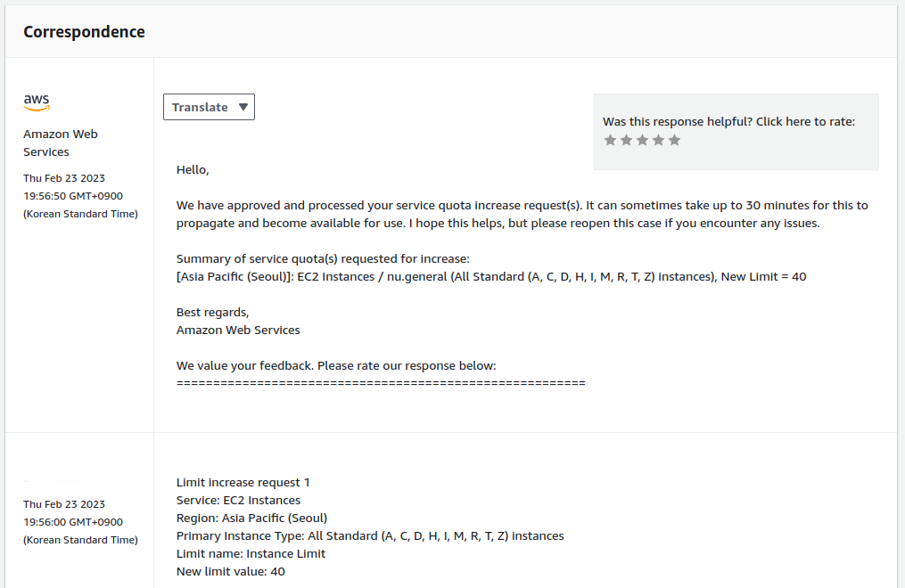The height and width of the screenshot is (588, 905).
Task: Rate the response one star
Action: coord(610,140)
